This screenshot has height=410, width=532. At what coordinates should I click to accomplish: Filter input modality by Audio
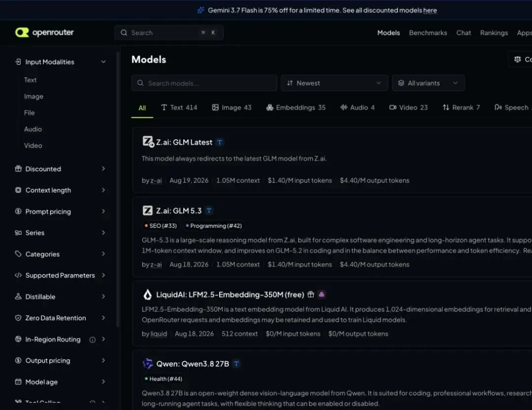(33, 129)
